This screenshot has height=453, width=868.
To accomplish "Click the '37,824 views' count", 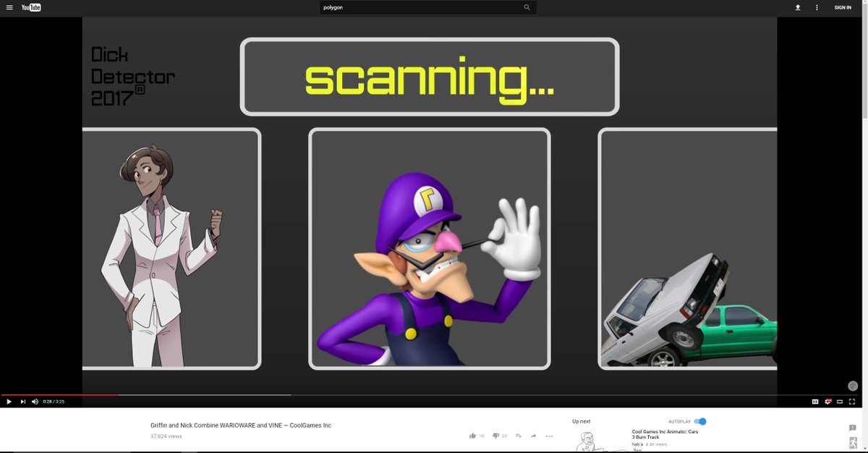I will 166,436.
